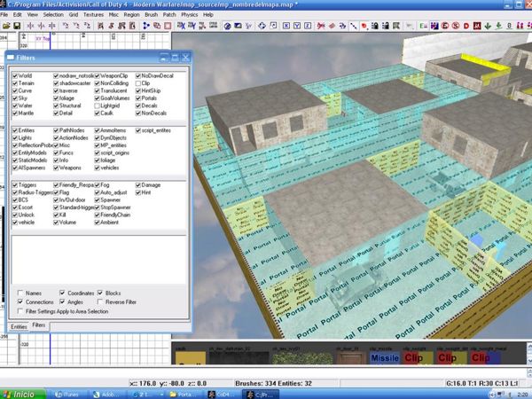
Task: Click the red M box toolbar icon
Action: coord(477,26)
